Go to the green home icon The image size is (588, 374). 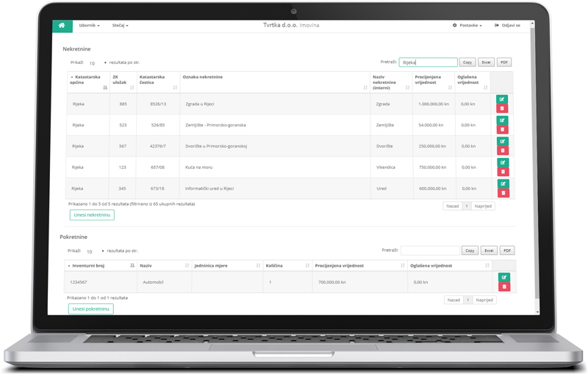tap(62, 26)
